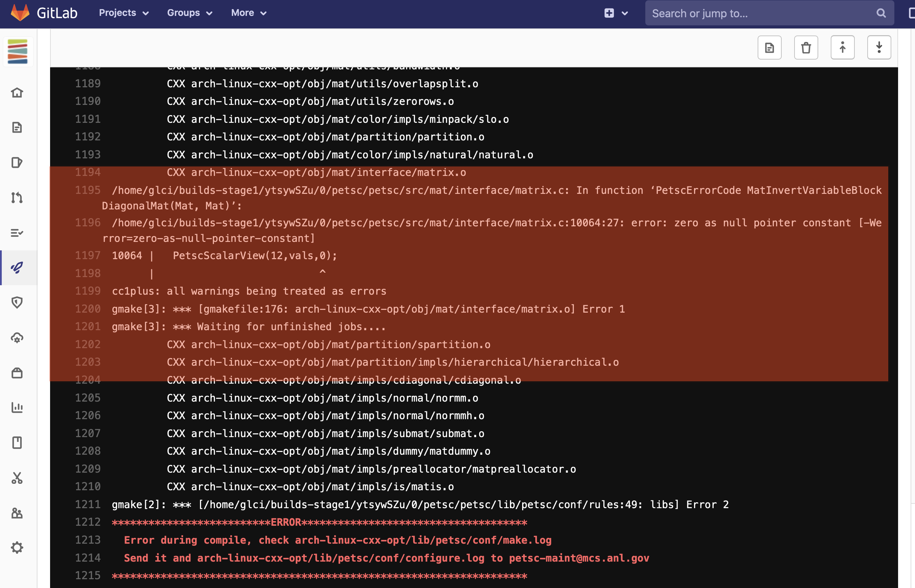Open Issues icon in sidebar
Screen dimensions: 915x588
click(17, 163)
